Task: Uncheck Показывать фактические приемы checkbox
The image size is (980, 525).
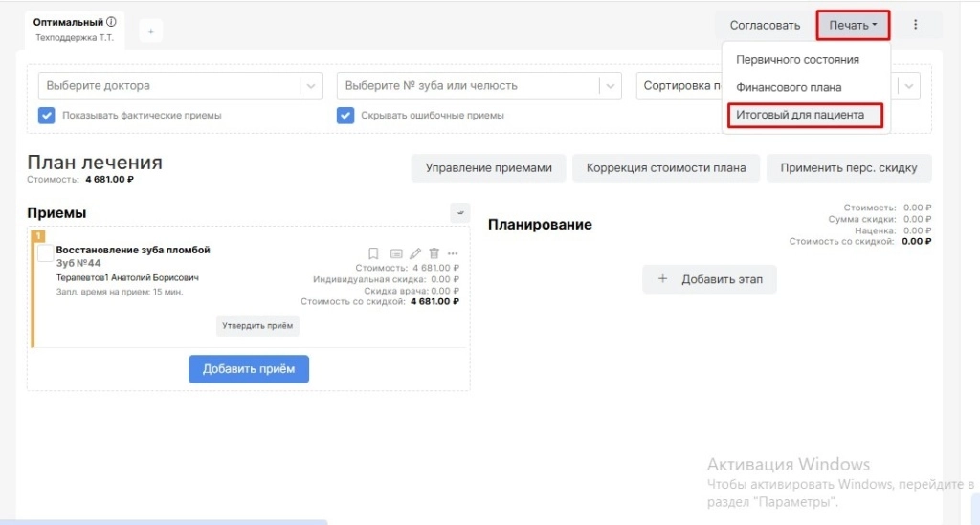Action: [46, 116]
